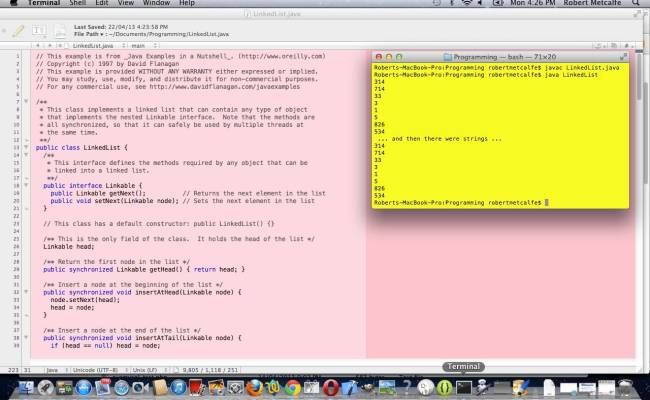Toggle fullscreen on the Terminal window

click(x=623, y=57)
